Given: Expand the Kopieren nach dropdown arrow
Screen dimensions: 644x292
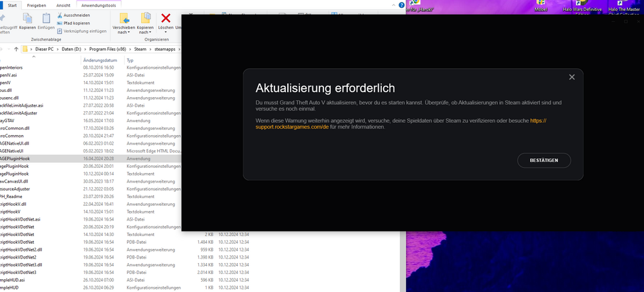Looking at the screenshot, I should click(150, 32).
